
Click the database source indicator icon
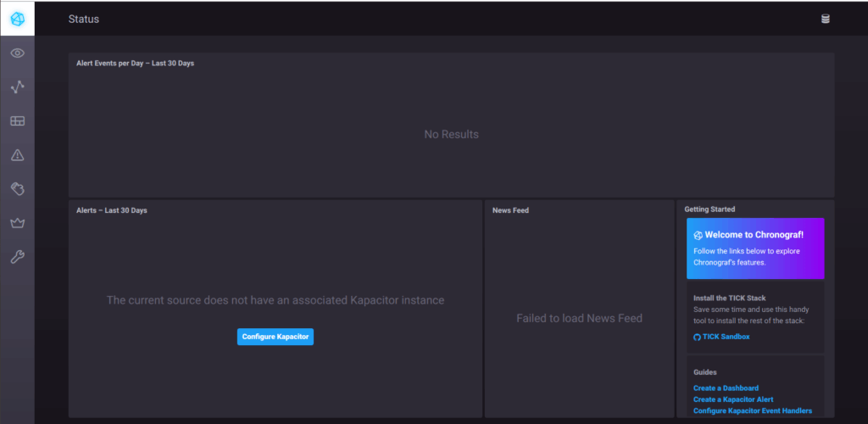[x=825, y=19]
